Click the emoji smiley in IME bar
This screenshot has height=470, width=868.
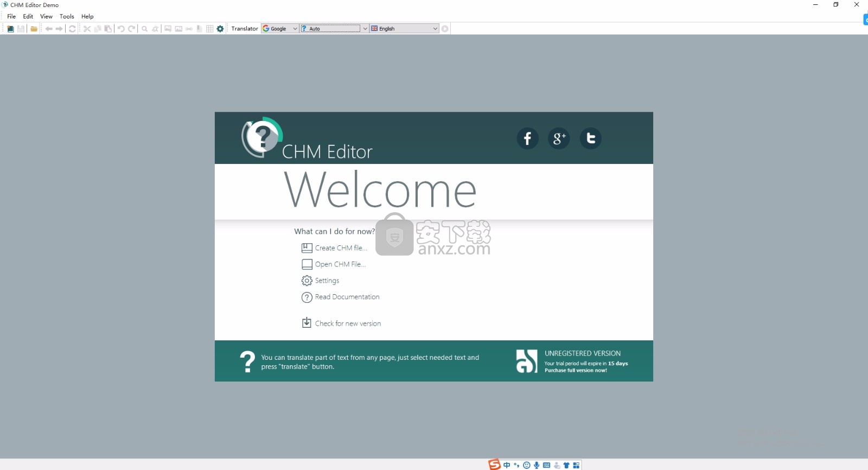[x=526, y=465]
